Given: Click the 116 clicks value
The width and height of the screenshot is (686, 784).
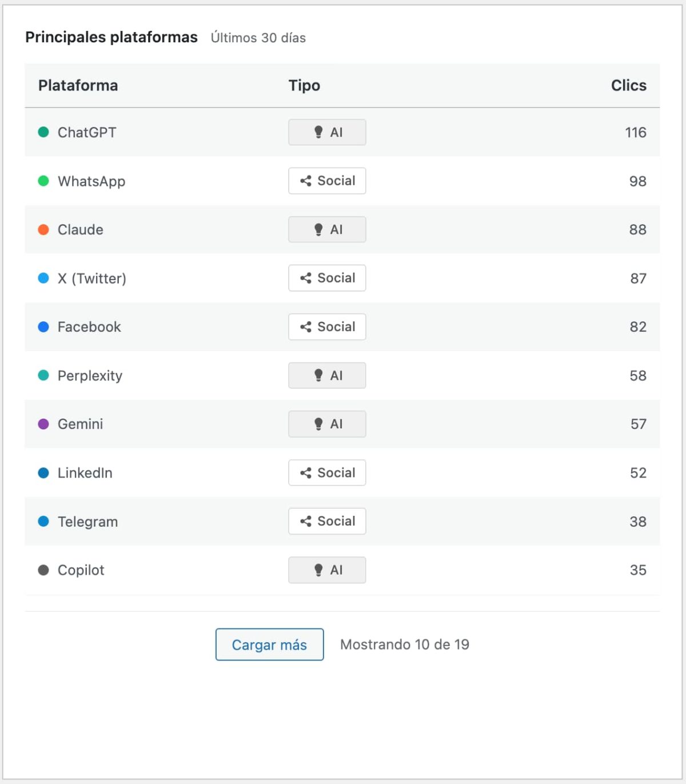Looking at the screenshot, I should pyautogui.click(x=636, y=133).
